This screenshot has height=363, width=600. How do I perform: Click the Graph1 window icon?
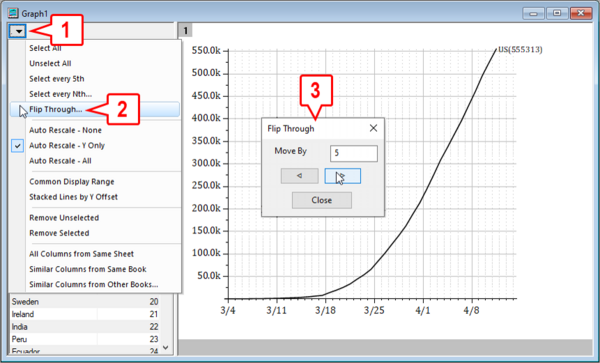[13, 13]
